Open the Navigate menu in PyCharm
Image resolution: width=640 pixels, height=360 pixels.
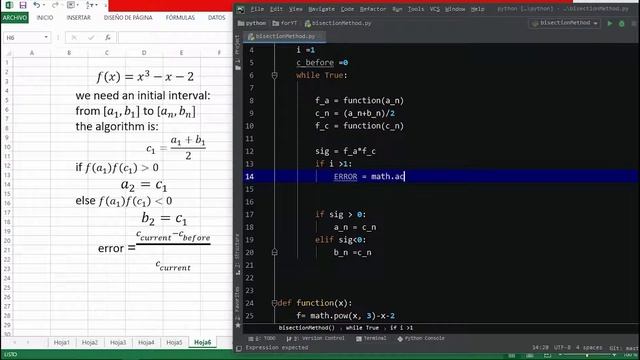[x=321, y=9]
